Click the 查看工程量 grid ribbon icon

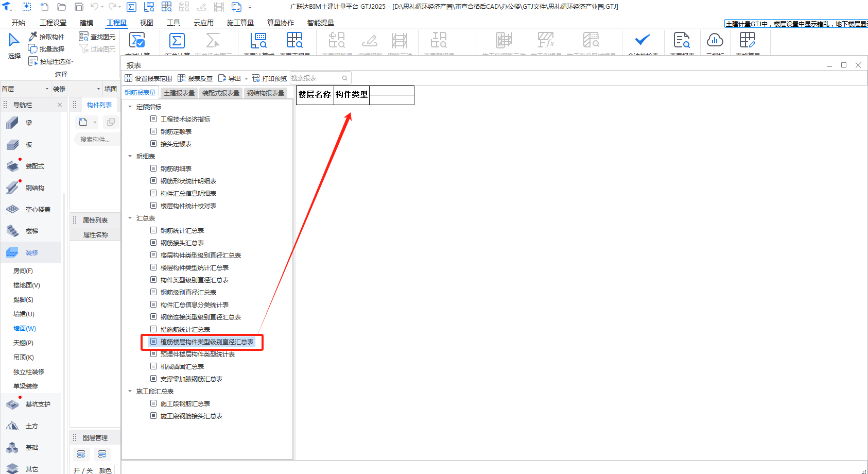(x=294, y=41)
